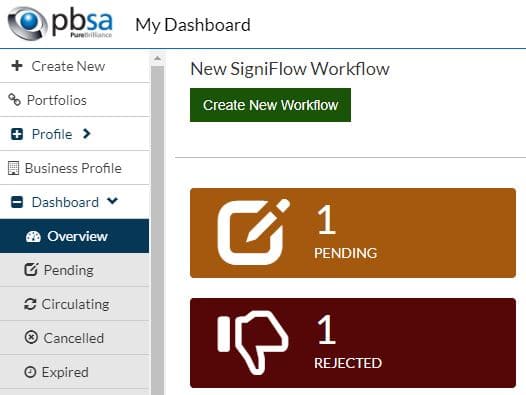Click the plus icon beside Create New
Viewport: 526px width, 395px height.
click(17, 66)
